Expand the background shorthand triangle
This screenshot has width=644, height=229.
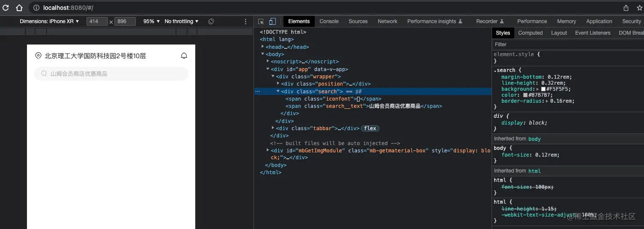(x=538, y=89)
